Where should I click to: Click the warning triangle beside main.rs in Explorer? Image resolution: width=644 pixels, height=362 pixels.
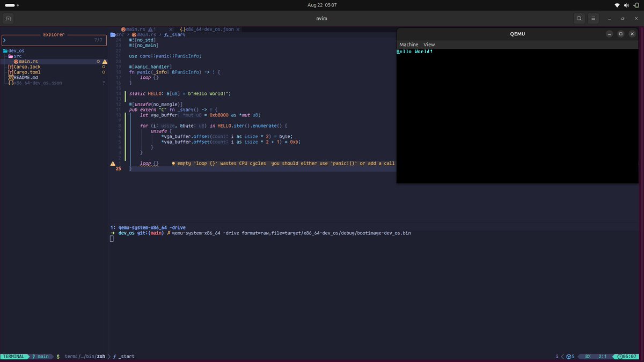coord(104,62)
